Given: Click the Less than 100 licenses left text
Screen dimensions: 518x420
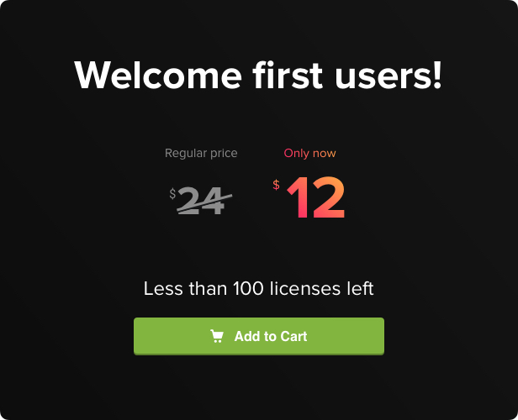Looking at the screenshot, I should click(259, 289).
